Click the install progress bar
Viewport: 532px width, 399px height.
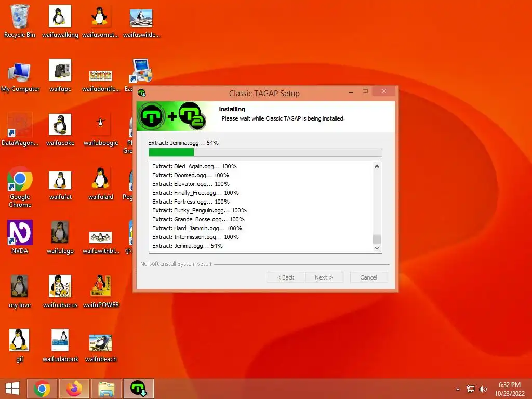[x=265, y=152]
